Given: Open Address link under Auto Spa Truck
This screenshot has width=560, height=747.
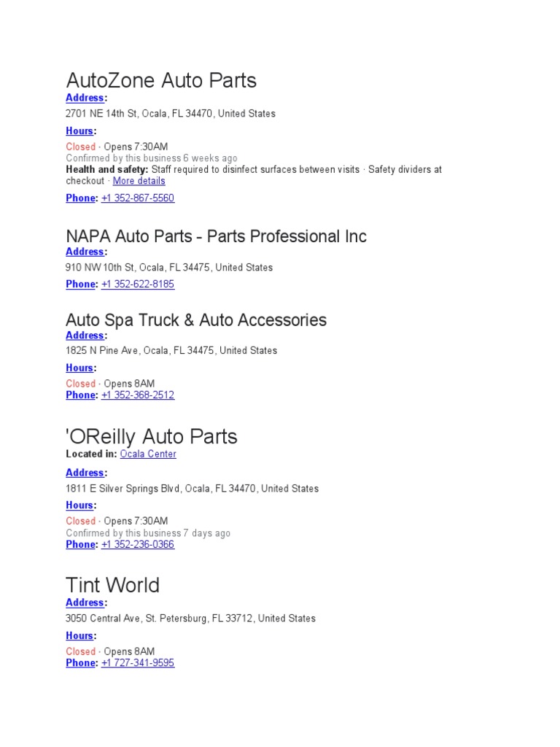Looking at the screenshot, I should [85, 336].
